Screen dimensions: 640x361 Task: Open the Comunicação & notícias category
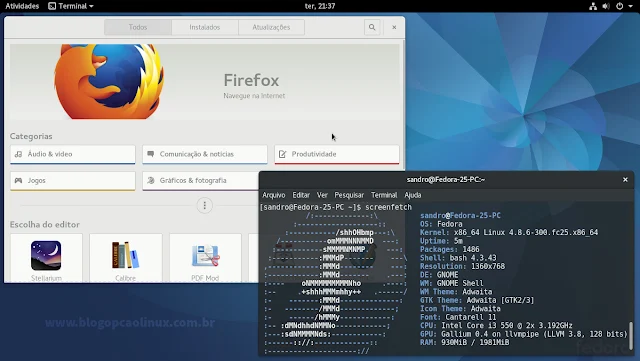coord(205,154)
